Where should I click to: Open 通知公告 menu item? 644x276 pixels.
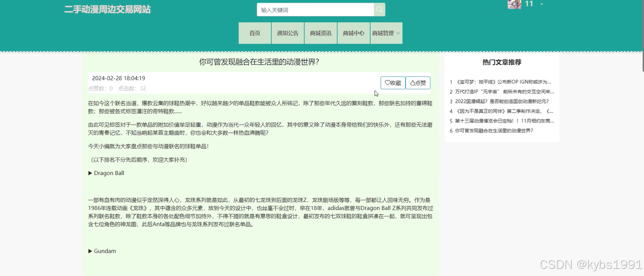[x=288, y=33]
